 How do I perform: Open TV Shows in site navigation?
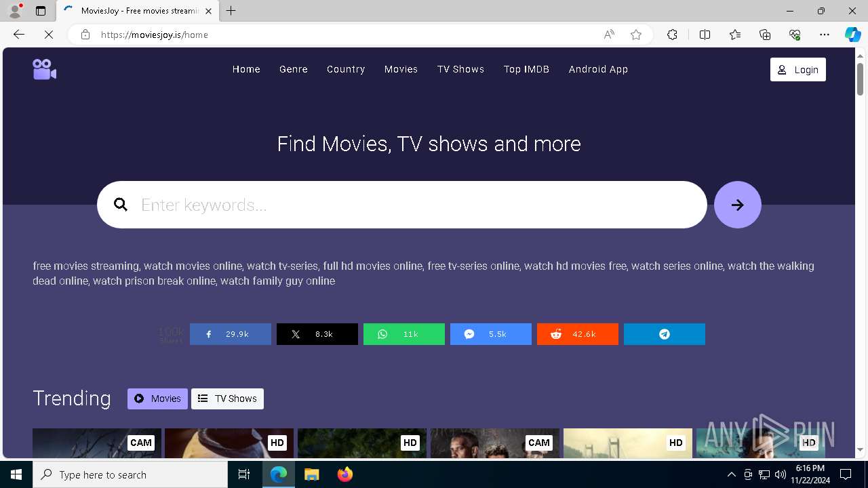point(460,69)
